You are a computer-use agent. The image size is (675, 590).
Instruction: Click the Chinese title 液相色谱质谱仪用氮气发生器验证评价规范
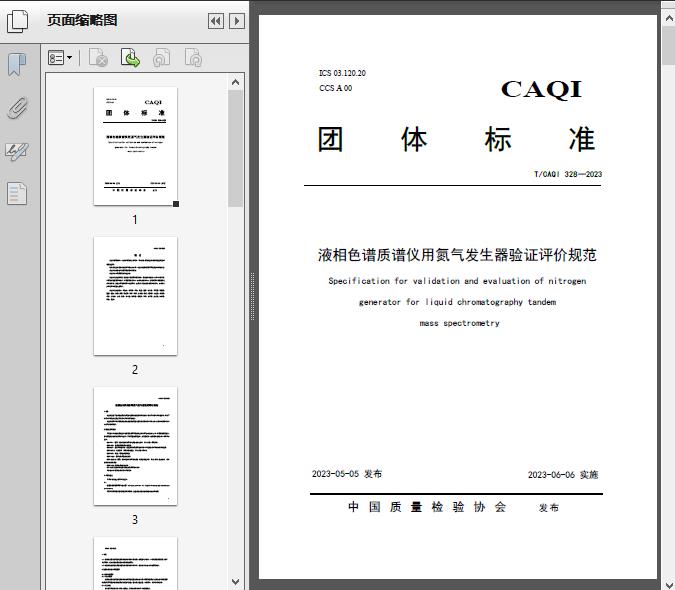click(x=457, y=255)
